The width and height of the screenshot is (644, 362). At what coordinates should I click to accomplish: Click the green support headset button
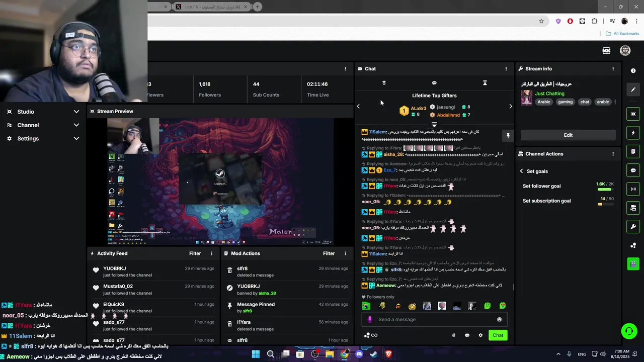pyautogui.click(x=629, y=331)
